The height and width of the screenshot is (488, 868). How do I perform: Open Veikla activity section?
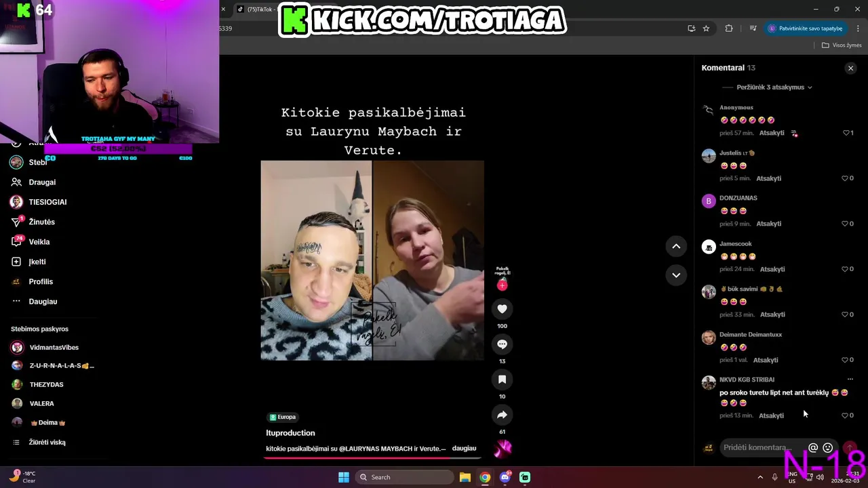point(39,242)
